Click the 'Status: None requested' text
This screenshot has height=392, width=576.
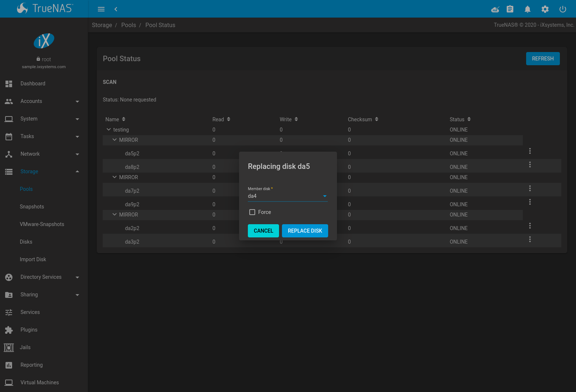(129, 100)
